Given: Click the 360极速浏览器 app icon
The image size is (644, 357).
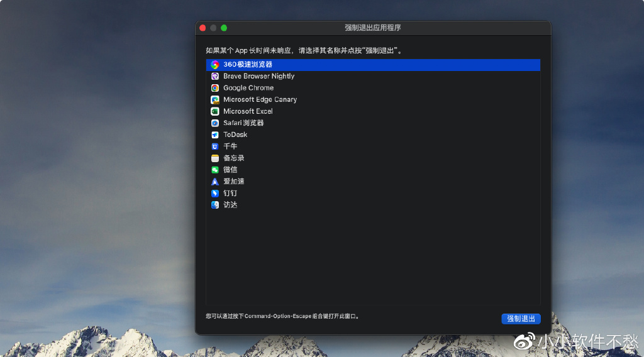Looking at the screenshot, I should [215, 65].
